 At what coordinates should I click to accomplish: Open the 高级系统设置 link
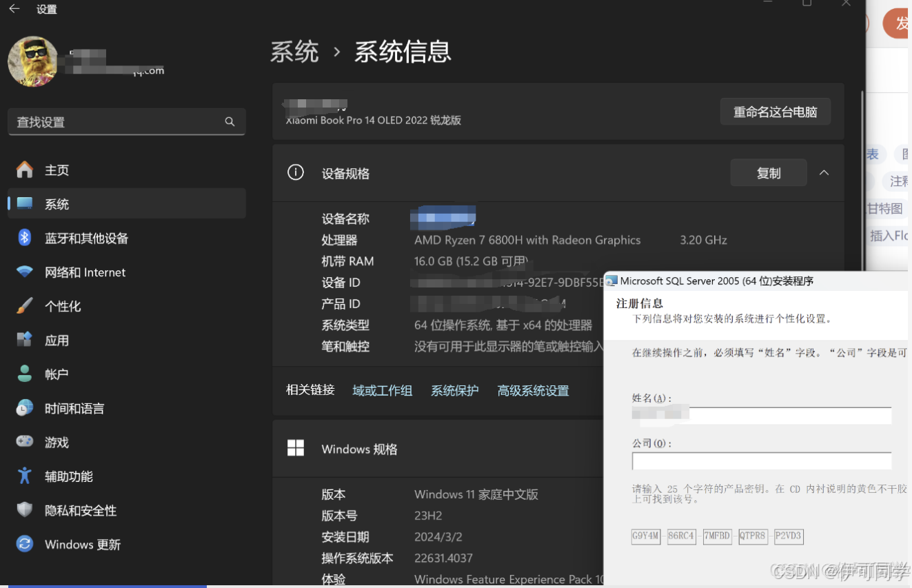coord(533,390)
